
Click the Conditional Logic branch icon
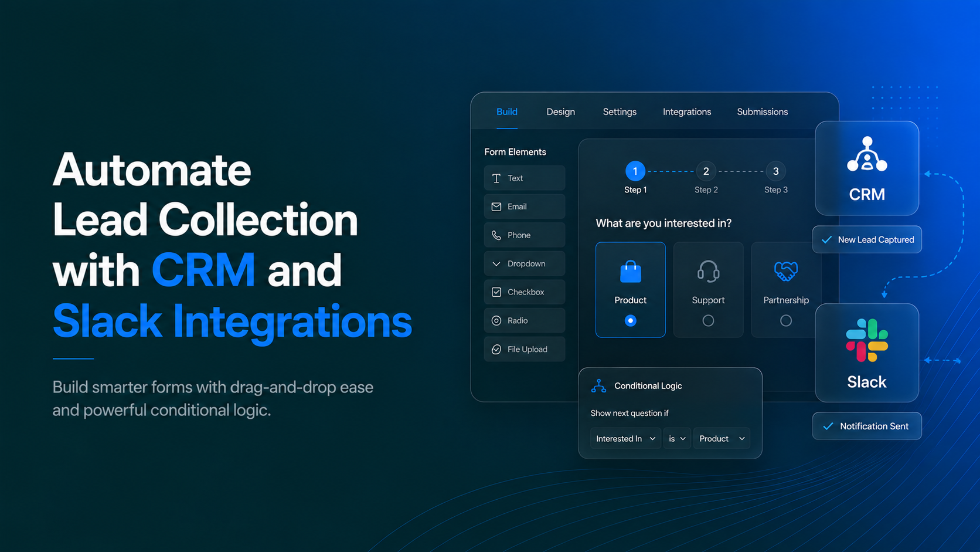pos(598,386)
